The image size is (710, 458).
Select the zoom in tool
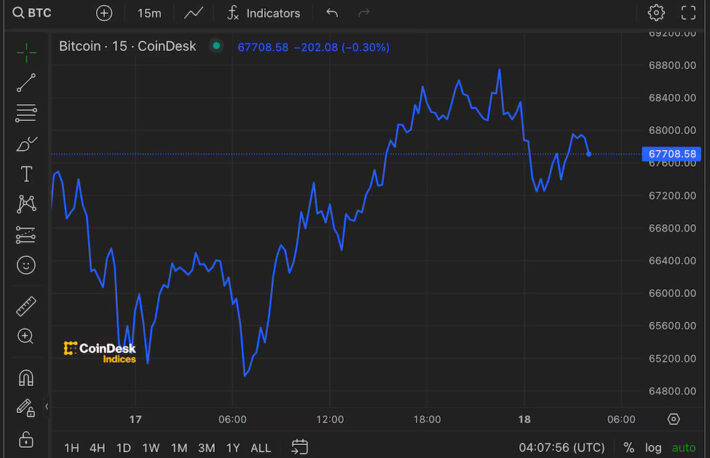coord(25,336)
